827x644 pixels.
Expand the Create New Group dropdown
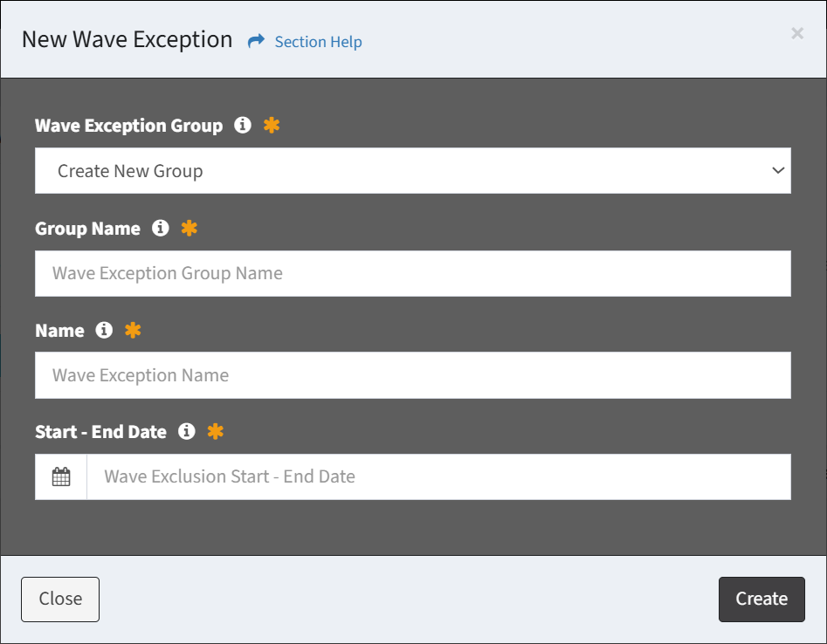pyautogui.click(x=412, y=171)
